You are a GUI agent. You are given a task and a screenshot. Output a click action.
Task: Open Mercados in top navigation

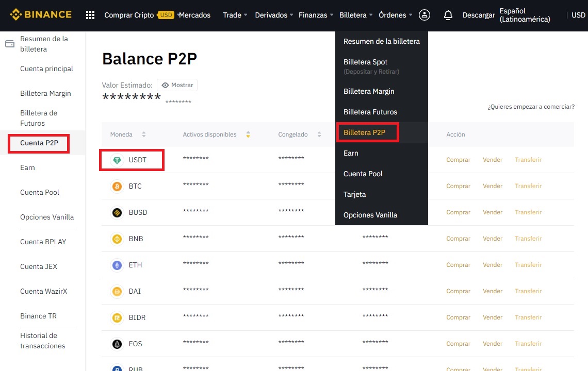[x=194, y=15]
